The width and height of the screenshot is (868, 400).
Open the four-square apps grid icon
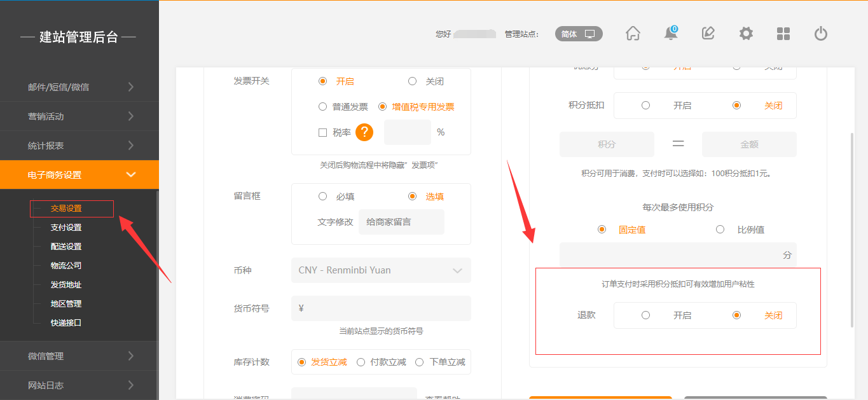tap(783, 34)
